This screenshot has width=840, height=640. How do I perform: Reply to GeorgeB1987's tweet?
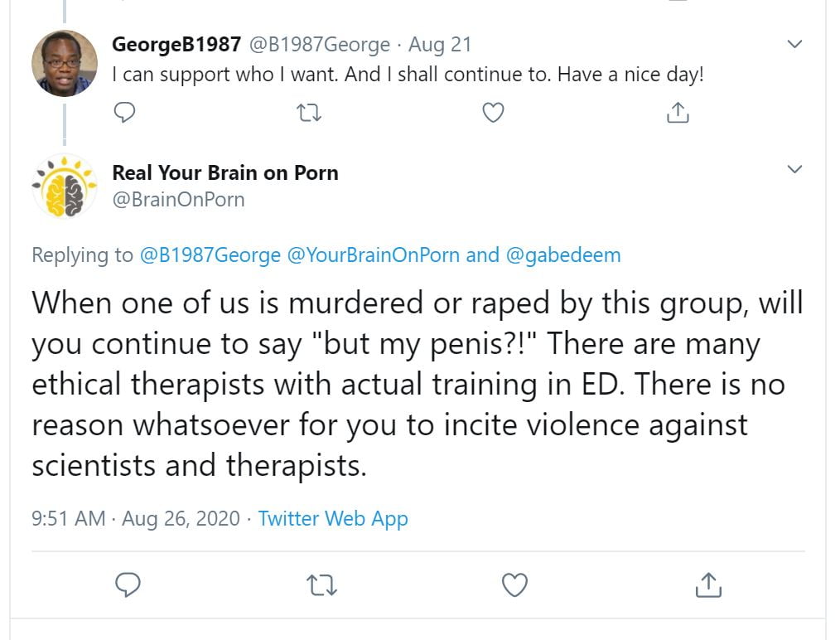(124, 112)
